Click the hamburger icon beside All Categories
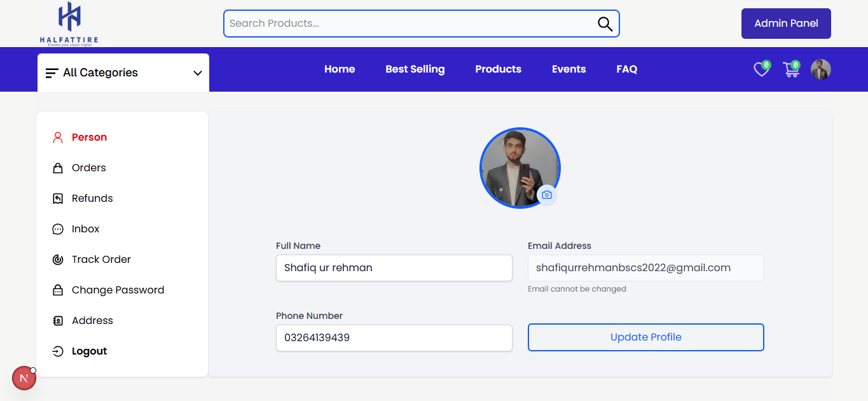868x401 pixels. click(x=52, y=73)
